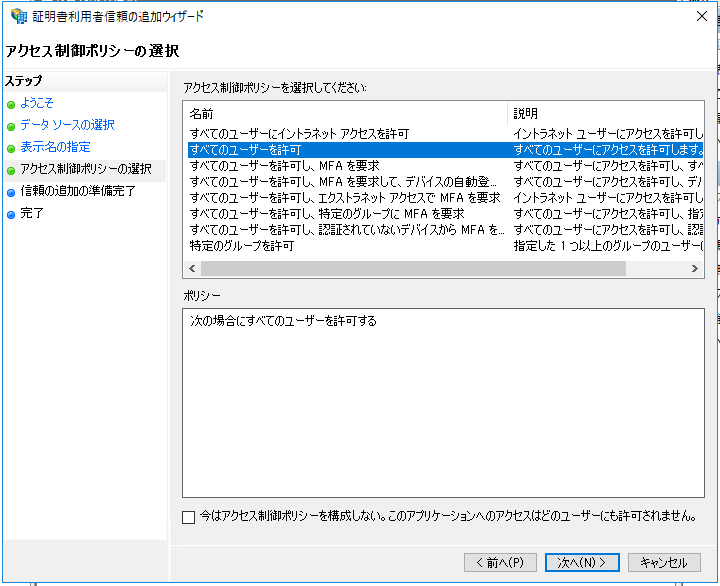Click description 指定した 1 つ以上のグループのユーザー
The height and width of the screenshot is (586, 720).
point(608,246)
